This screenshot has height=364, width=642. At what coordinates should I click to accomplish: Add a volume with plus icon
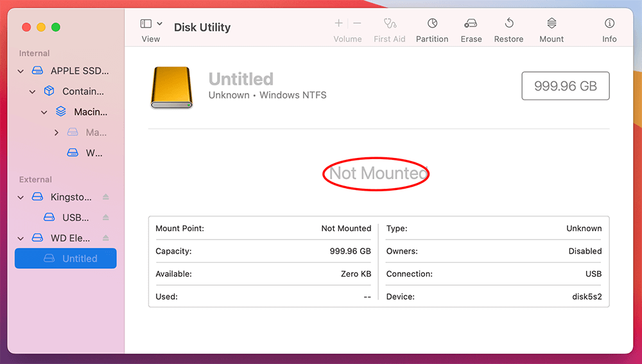click(338, 24)
